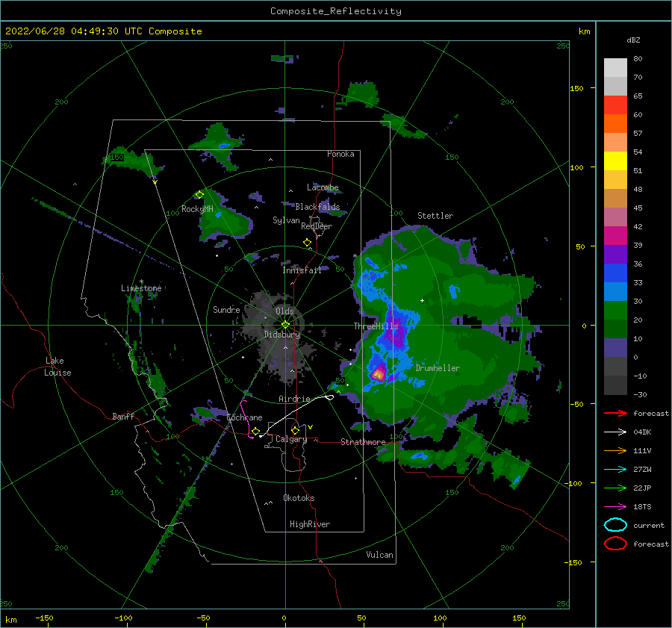Click the Blackfalds city label
Screen dimensions: 672x628
coord(317,207)
